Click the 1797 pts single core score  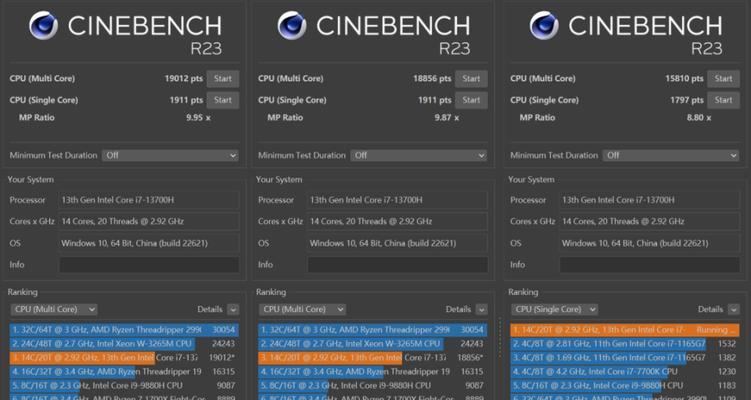pyautogui.click(x=687, y=100)
